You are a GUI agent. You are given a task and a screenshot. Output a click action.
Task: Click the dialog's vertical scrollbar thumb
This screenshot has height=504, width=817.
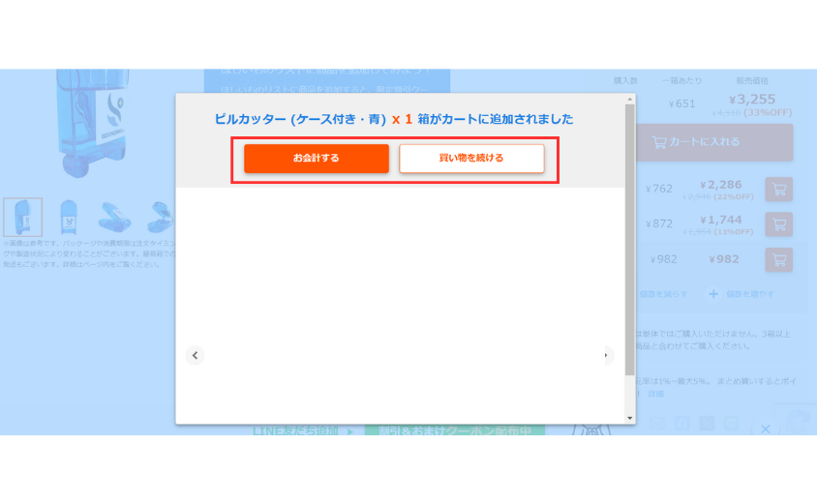(x=630, y=242)
